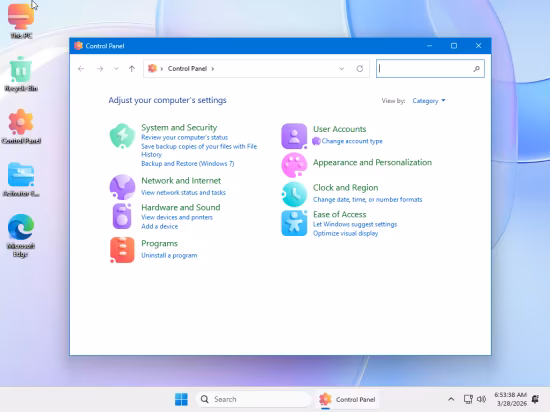The height and width of the screenshot is (412, 550).
Task: Open the User Accounts person icon
Action: point(294,136)
